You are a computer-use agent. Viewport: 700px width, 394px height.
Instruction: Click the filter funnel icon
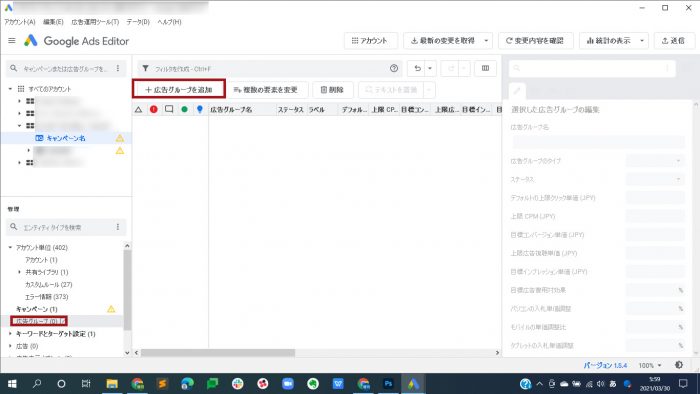(145, 68)
